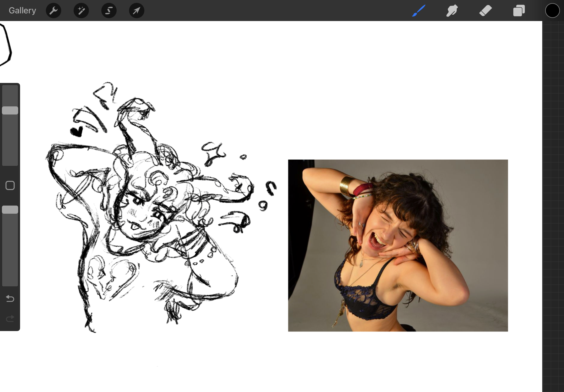Click the brush opacity slider handle

(10, 210)
